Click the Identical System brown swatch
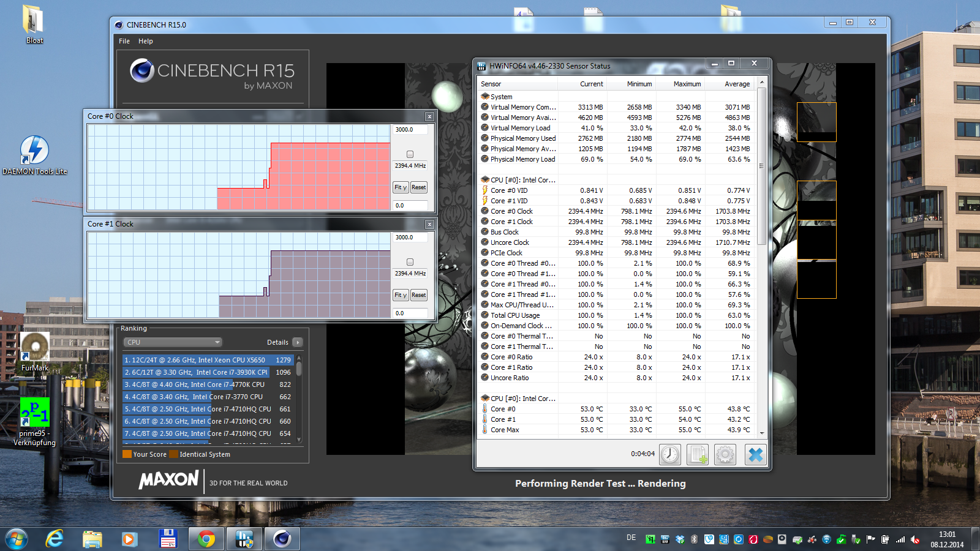 click(x=173, y=454)
